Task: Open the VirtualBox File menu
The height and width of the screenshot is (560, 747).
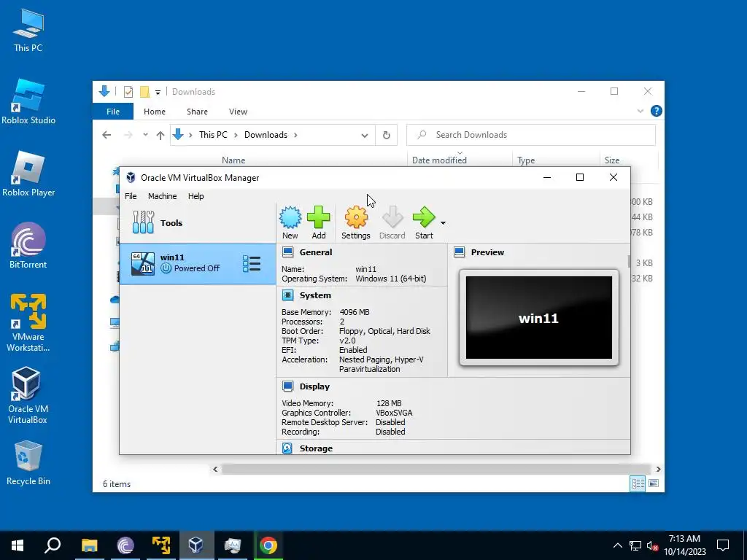Action: pyautogui.click(x=131, y=196)
